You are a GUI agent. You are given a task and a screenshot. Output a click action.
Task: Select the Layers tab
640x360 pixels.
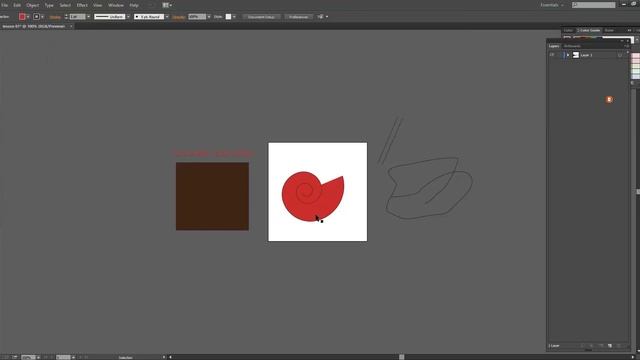(554, 46)
